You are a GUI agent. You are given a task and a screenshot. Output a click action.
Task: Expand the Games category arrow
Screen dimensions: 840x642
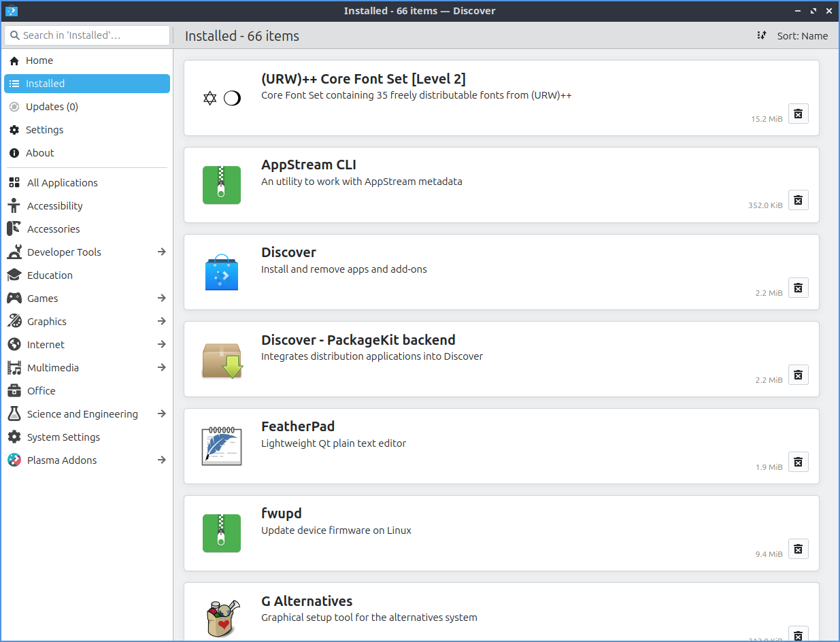pyautogui.click(x=161, y=299)
